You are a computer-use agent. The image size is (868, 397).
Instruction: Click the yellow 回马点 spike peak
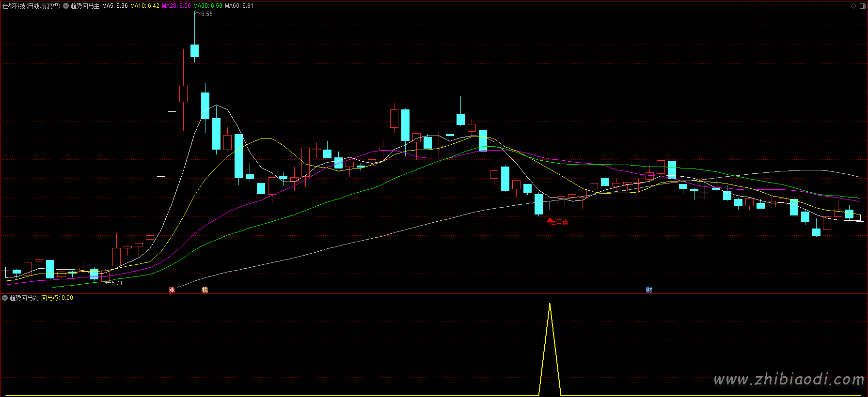point(550,304)
